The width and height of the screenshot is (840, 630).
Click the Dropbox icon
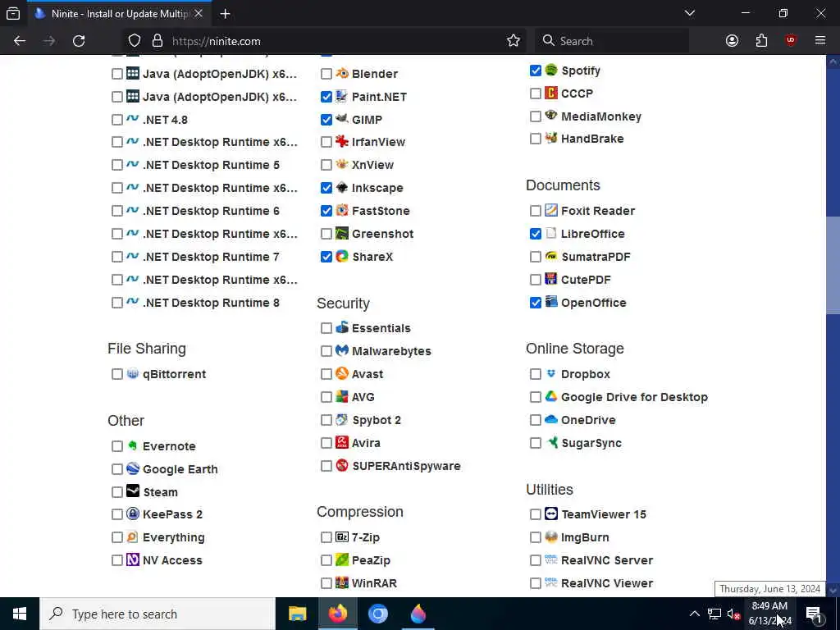tap(550, 373)
